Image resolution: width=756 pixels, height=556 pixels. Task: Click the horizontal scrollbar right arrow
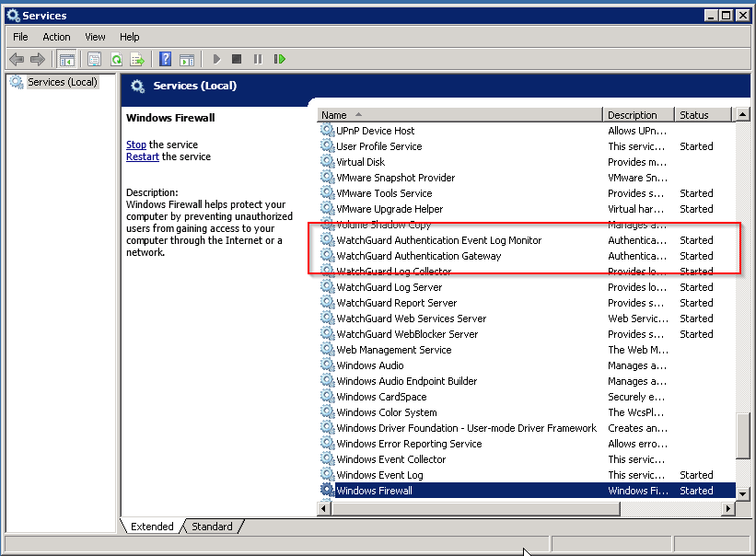[728, 508]
